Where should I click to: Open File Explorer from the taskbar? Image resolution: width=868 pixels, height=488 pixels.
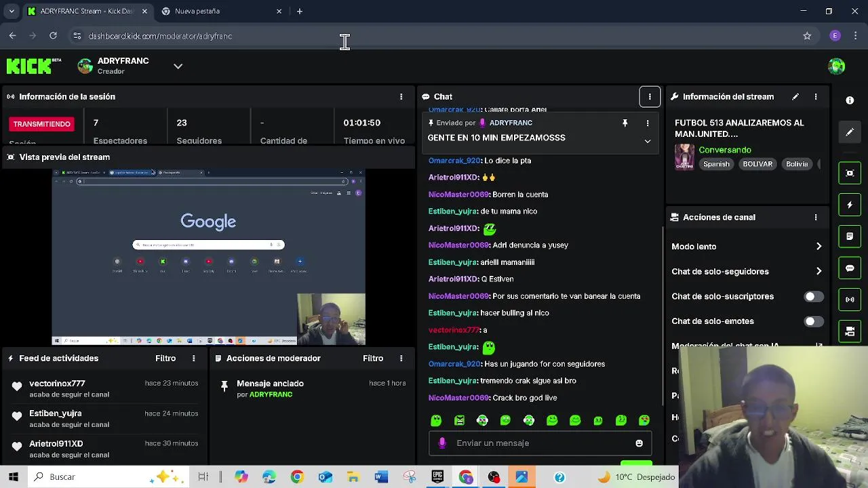(353, 477)
